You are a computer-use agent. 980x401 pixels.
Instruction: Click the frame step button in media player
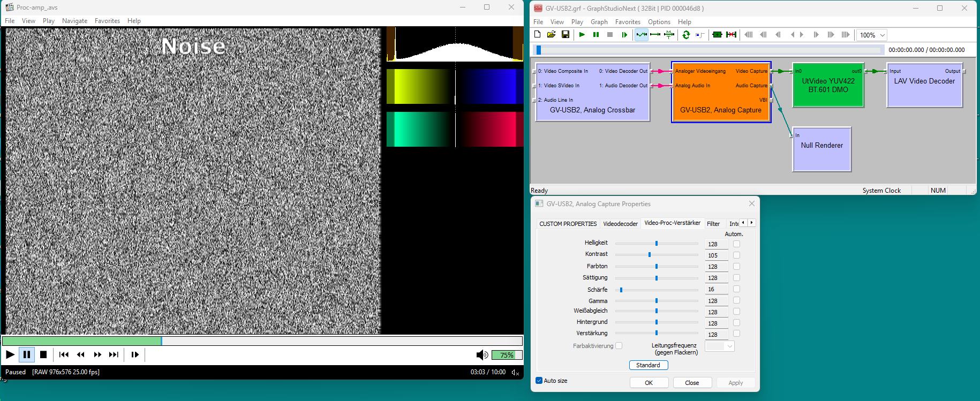[135, 354]
